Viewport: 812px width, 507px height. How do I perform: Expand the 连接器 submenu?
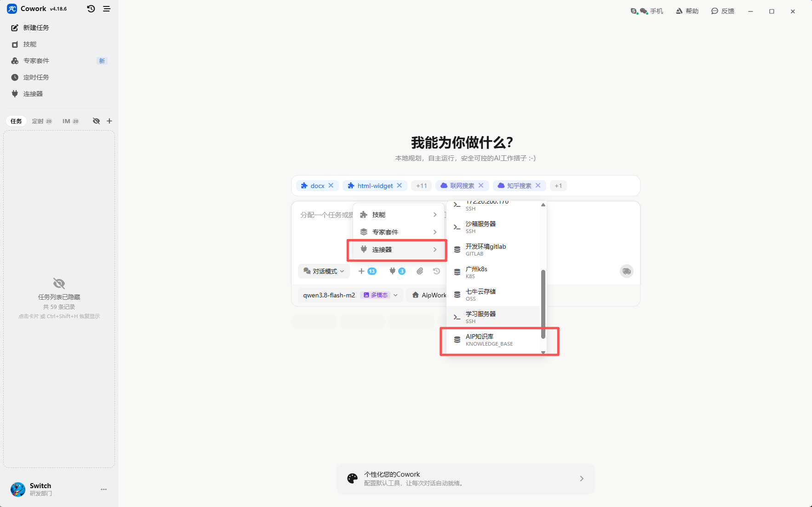[x=399, y=250]
